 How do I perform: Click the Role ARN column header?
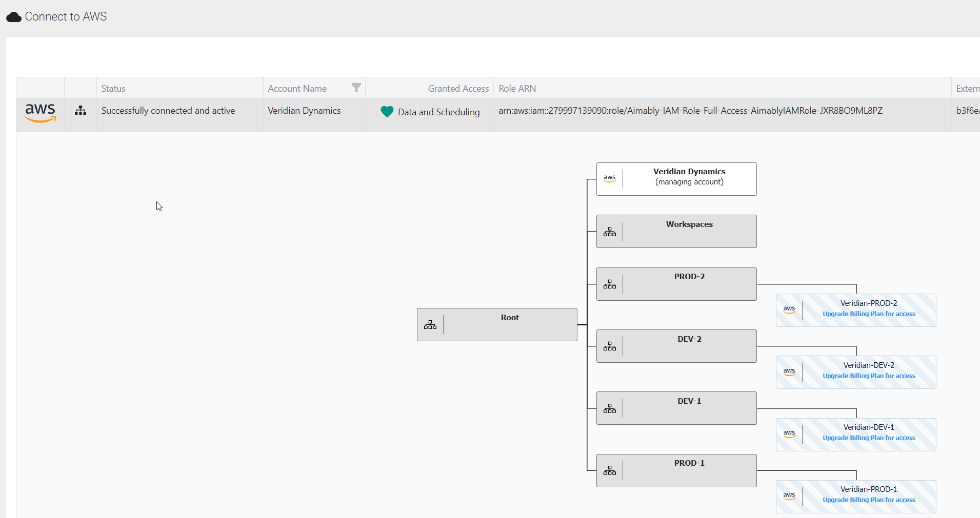[517, 89]
